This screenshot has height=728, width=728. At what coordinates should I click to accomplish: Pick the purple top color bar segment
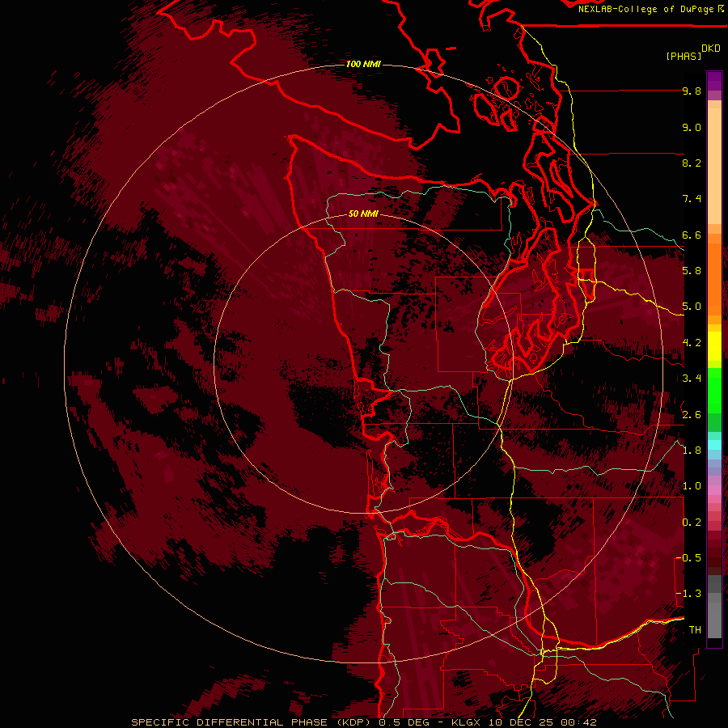pos(714,81)
